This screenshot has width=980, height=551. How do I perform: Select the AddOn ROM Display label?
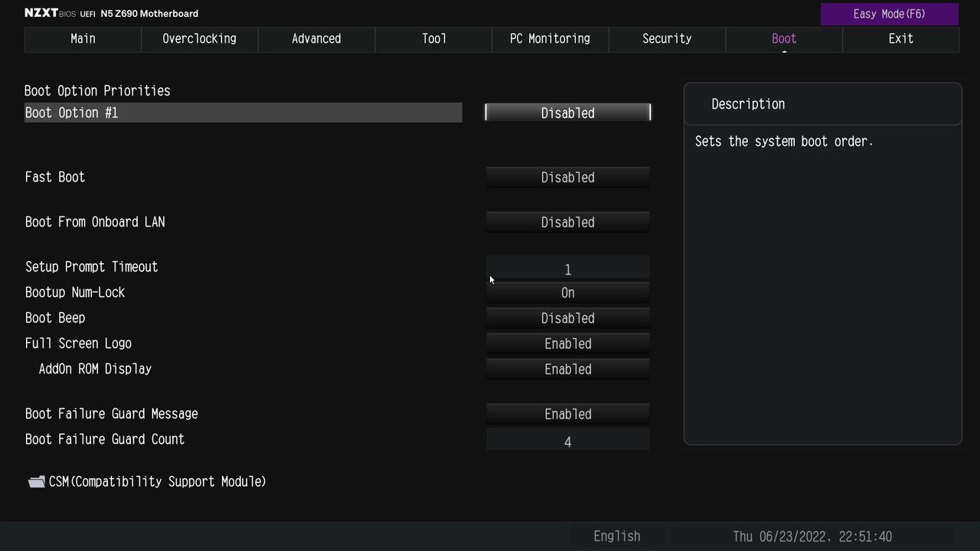click(x=95, y=369)
